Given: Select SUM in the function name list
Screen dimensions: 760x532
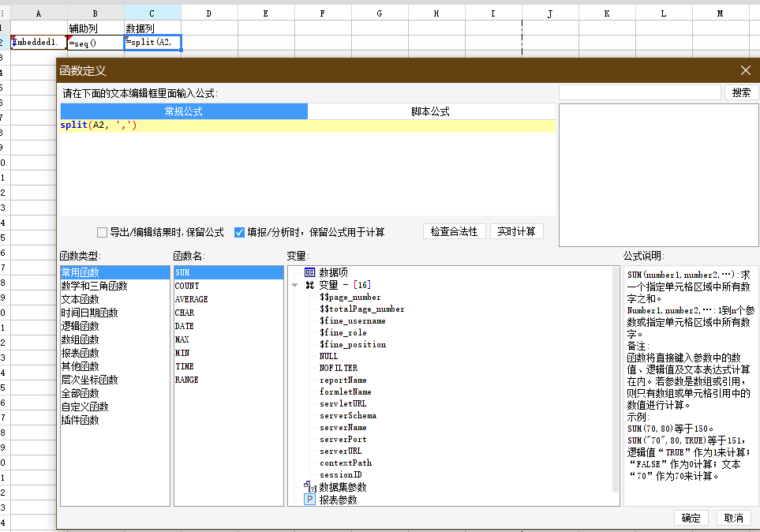Looking at the screenshot, I should (229, 272).
